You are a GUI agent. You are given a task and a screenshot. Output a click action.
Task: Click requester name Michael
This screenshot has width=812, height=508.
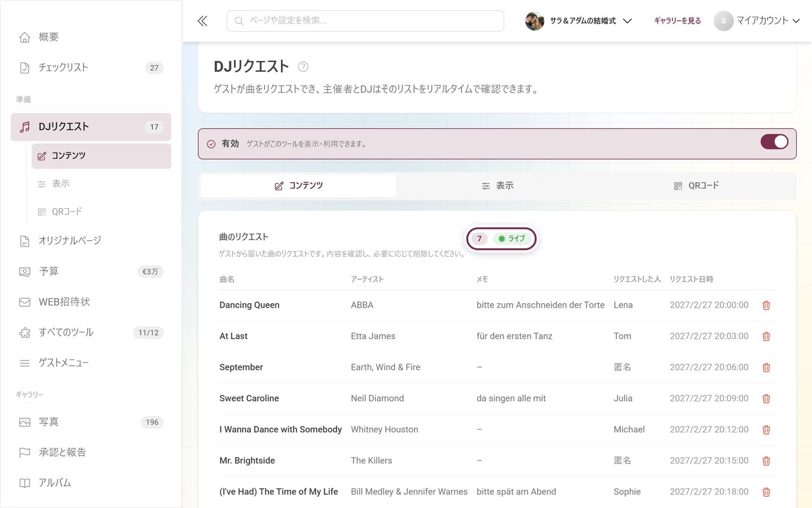pos(629,430)
